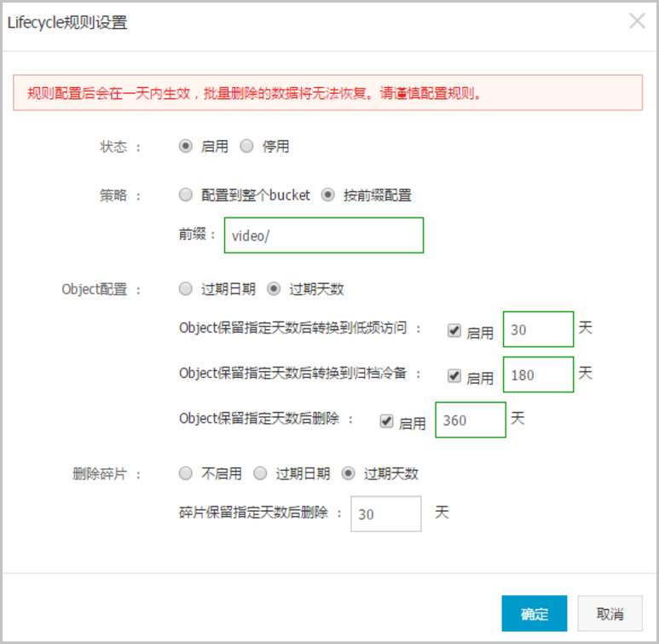Click the Lifecycle规则设置 dialog title
The width and height of the screenshot is (659, 644).
click(67, 22)
